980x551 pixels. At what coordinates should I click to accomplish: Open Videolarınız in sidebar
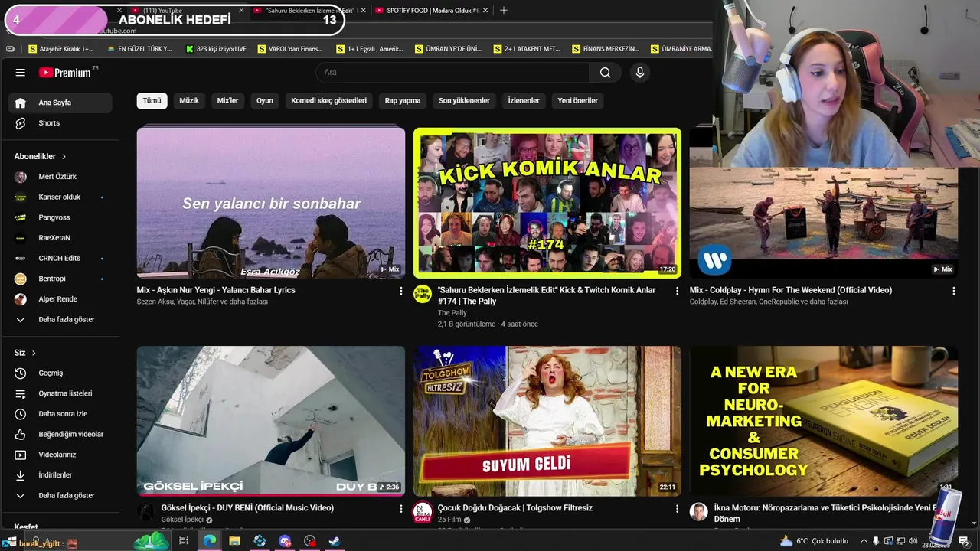point(60,455)
